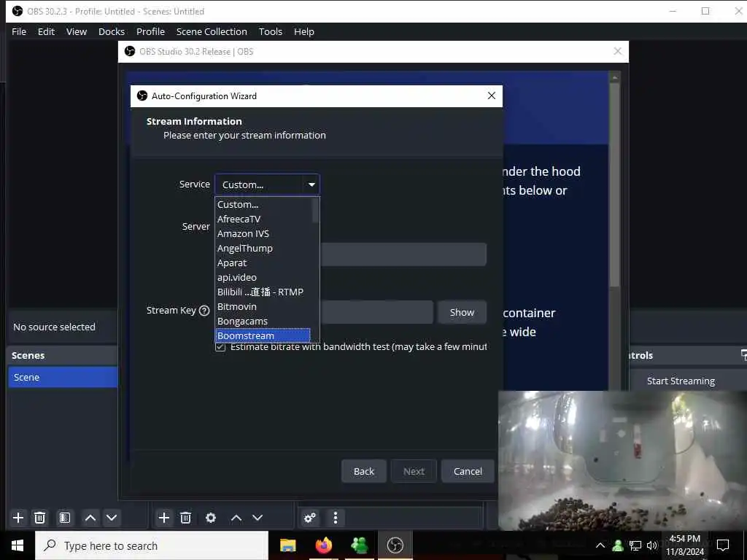
Task: Select the Scene item in Scenes list
Action: click(63, 377)
